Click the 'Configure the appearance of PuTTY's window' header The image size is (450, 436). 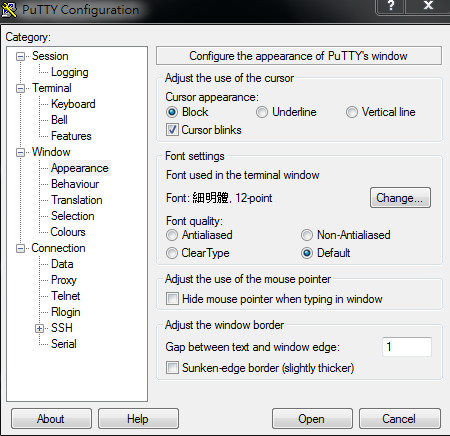pyautogui.click(x=299, y=56)
